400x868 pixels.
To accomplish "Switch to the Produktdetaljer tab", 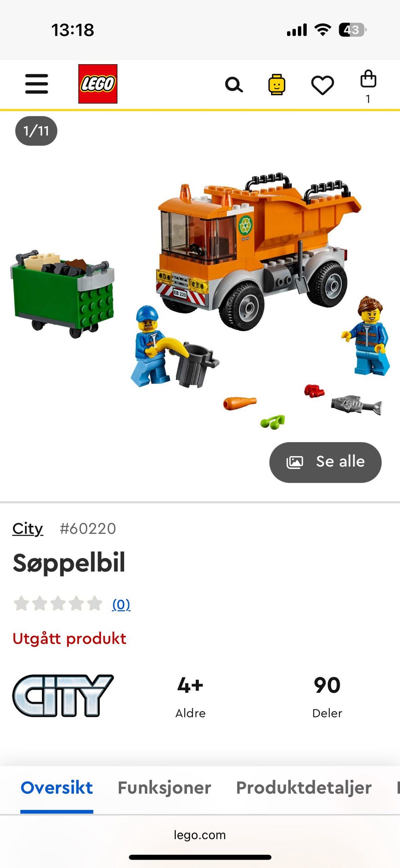I will point(304,788).
